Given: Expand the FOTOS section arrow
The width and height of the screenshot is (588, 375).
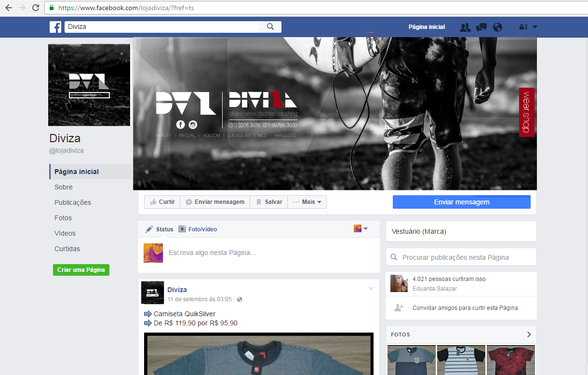Looking at the screenshot, I should [529, 335].
